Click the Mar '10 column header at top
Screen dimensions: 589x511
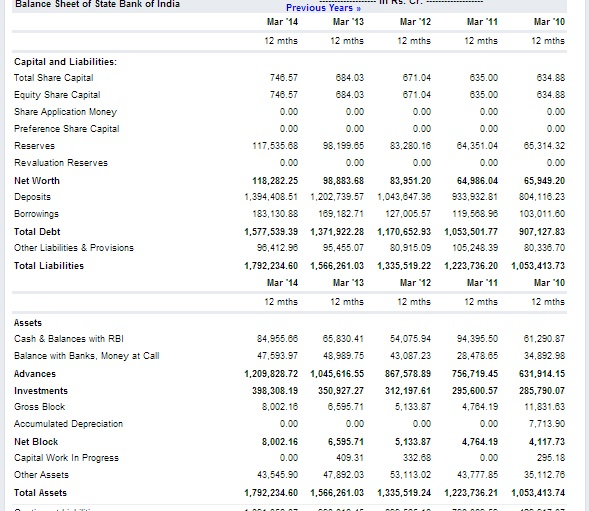(x=550, y=22)
